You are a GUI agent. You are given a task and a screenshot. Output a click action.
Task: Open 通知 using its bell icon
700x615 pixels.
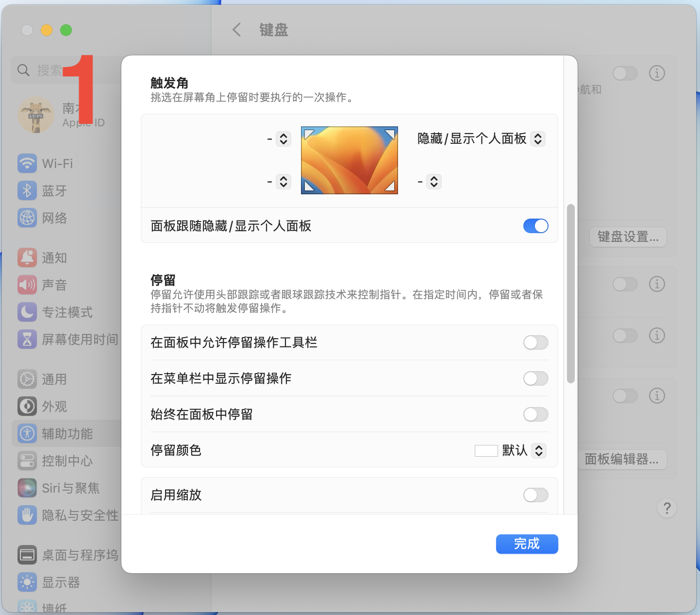click(x=27, y=257)
